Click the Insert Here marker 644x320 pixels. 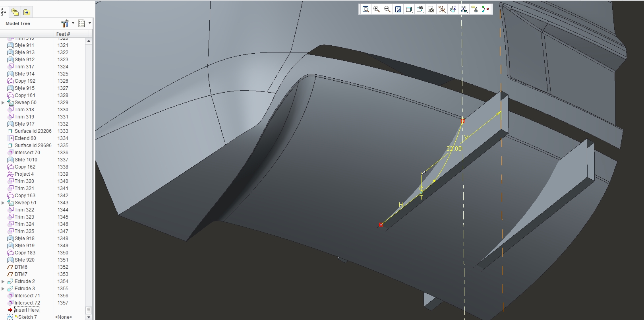(x=27, y=310)
